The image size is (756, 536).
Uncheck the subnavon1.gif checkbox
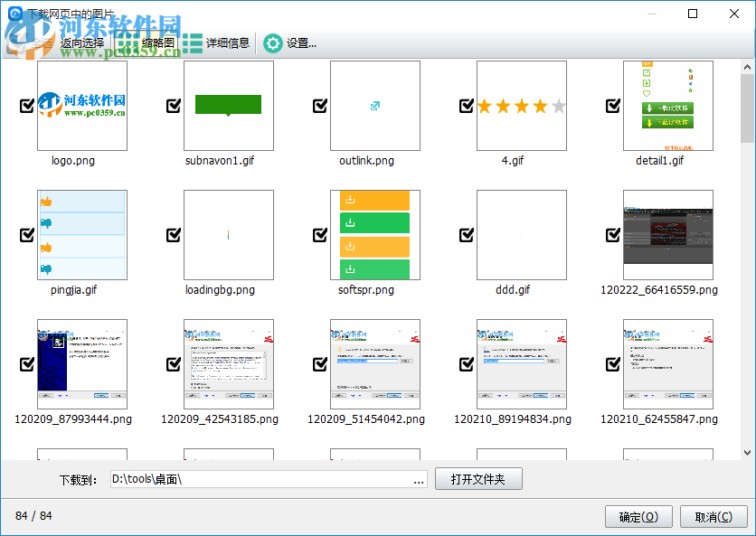click(174, 106)
